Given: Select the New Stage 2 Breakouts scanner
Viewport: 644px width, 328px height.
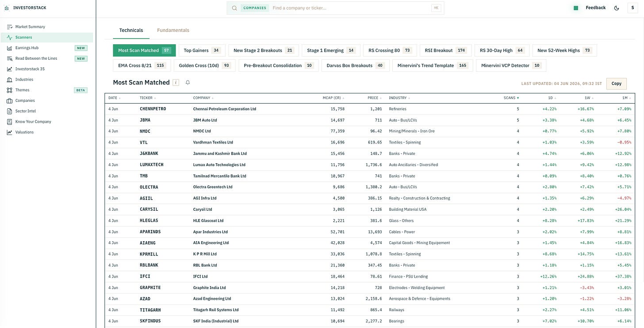Looking at the screenshot, I should [x=264, y=50].
